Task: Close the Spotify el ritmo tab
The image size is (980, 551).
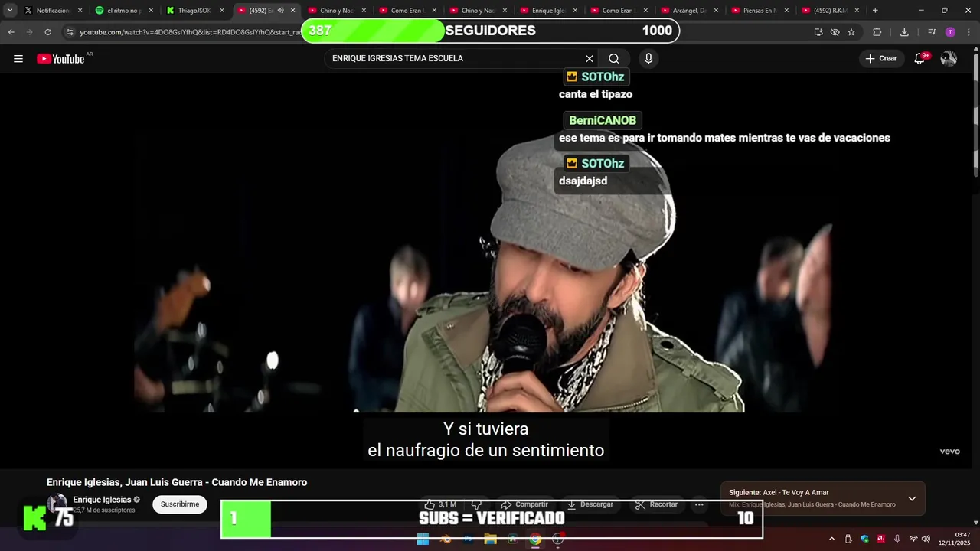Action: [151, 11]
